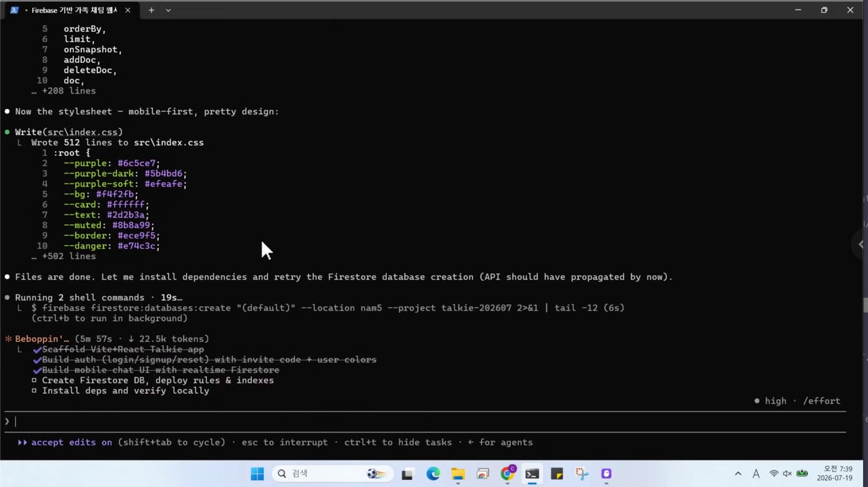
Task: Click the taskbar search box
Action: pos(332,474)
